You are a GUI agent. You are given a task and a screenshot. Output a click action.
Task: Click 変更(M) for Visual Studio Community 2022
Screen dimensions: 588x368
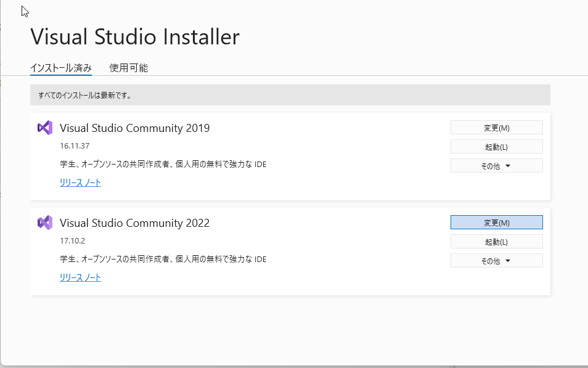[x=497, y=223]
